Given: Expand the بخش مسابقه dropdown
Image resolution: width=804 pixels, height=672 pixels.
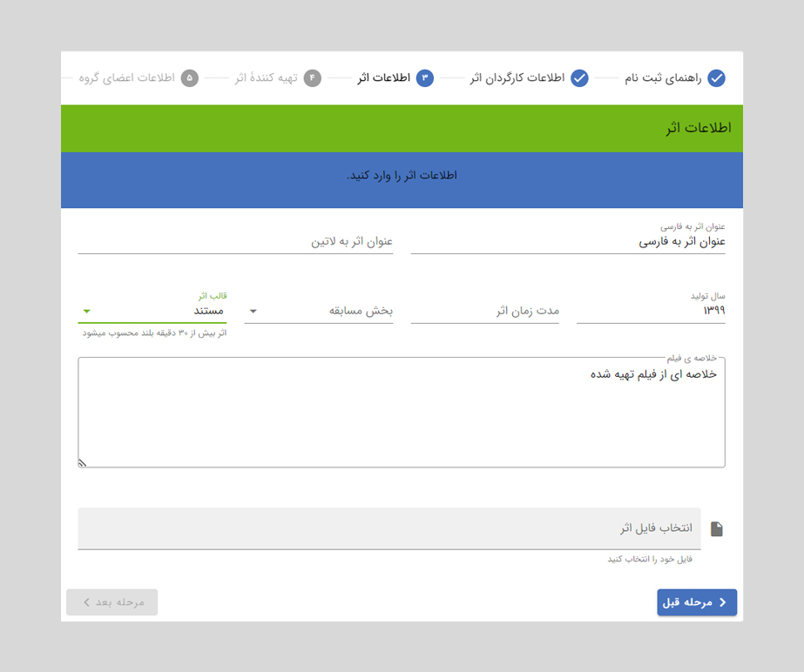Looking at the screenshot, I should (253, 311).
